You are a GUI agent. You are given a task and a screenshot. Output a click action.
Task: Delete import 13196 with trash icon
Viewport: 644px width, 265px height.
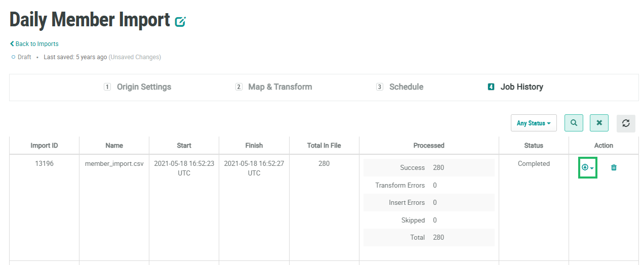[x=614, y=167]
